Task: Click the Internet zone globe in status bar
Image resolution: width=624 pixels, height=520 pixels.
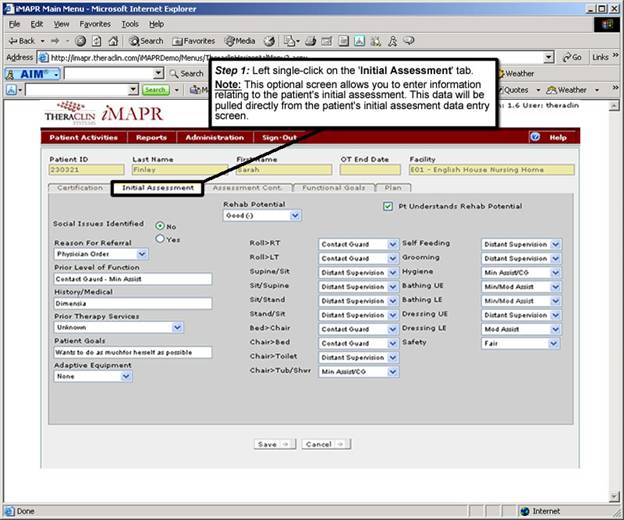Action: click(x=525, y=511)
